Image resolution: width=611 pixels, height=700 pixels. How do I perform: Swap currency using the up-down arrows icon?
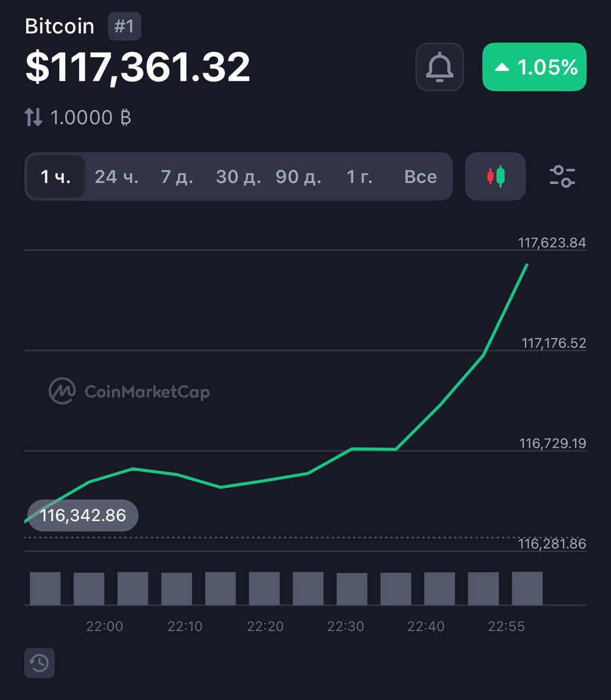[x=33, y=118]
